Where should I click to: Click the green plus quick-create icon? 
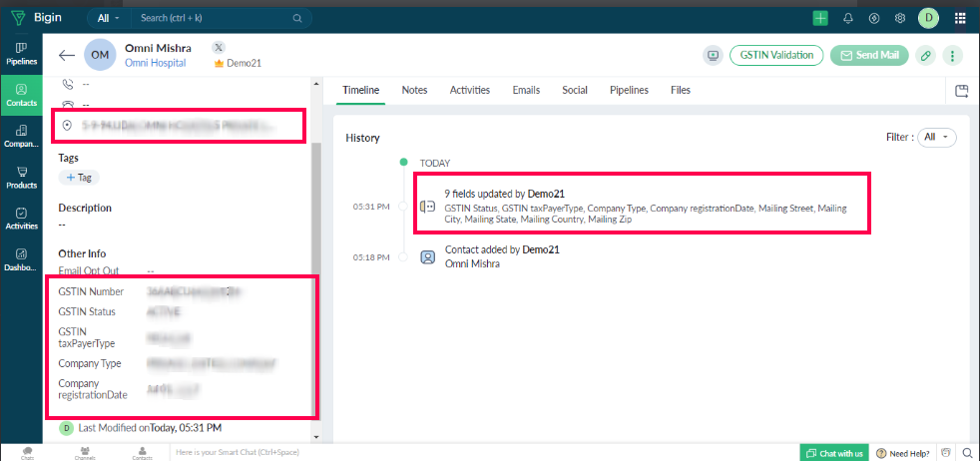820,18
